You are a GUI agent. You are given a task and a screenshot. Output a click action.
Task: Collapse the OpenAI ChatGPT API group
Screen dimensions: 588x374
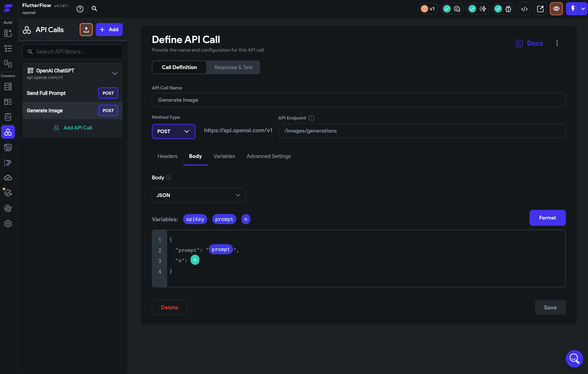tap(115, 73)
